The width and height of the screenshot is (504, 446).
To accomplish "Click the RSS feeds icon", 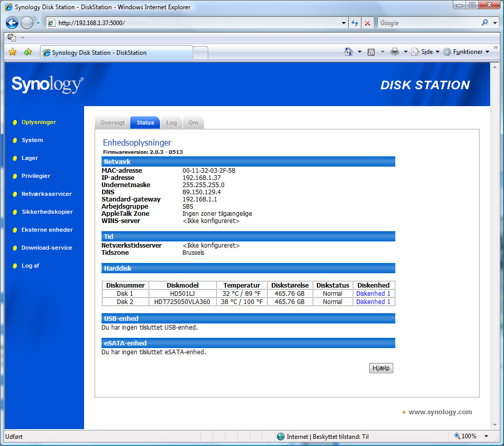I will click(371, 52).
